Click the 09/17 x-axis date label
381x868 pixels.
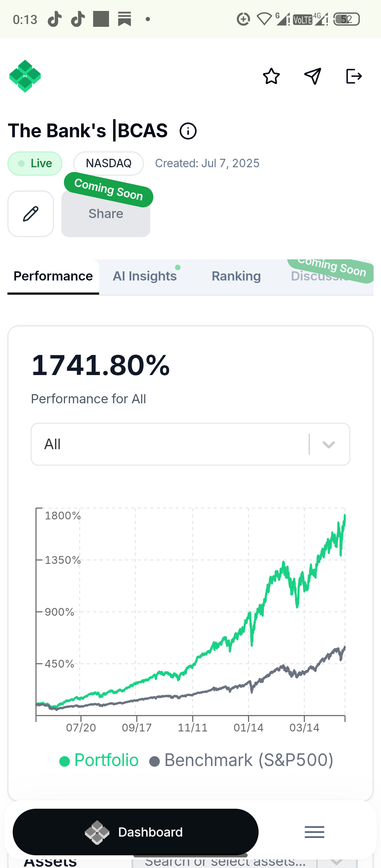(x=137, y=728)
